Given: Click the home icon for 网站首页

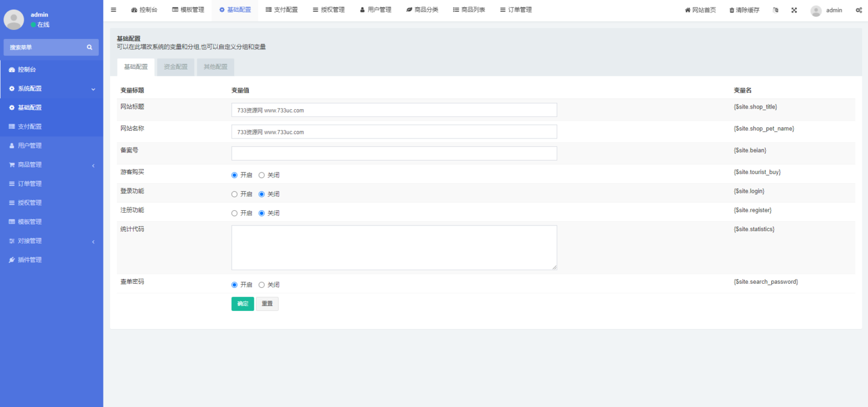Looking at the screenshot, I should click(x=688, y=10).
